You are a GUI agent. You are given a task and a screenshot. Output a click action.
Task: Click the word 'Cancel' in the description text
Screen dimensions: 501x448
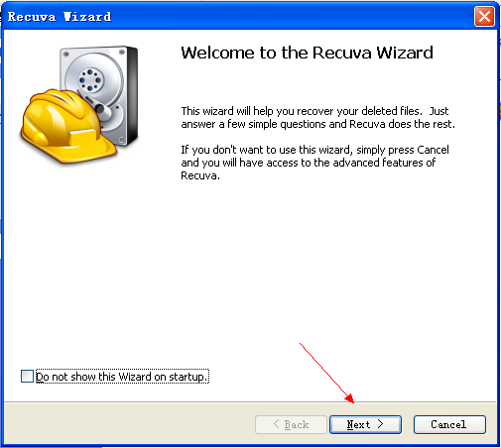click(x=433, y=150)
